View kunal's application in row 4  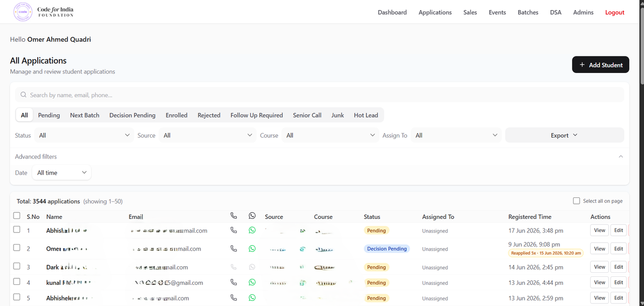[x=600, y=282]
